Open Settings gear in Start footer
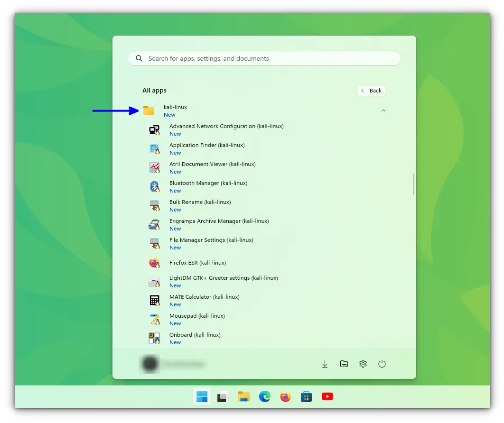The height and width of the screenshot is (423, 504). 363,364
